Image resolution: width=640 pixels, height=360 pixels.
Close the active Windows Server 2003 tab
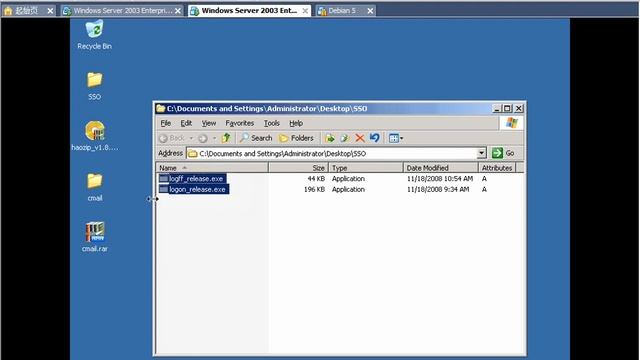305,11
